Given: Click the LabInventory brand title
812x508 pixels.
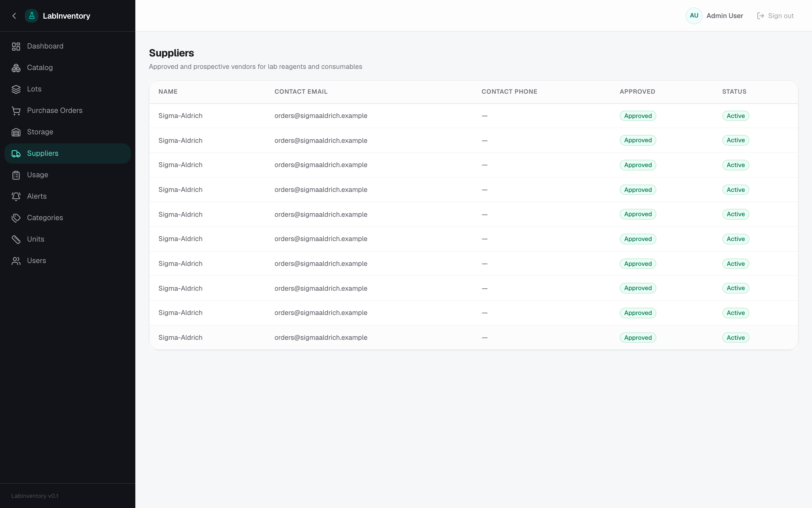Looking at the screenshot, I should 67,16.
